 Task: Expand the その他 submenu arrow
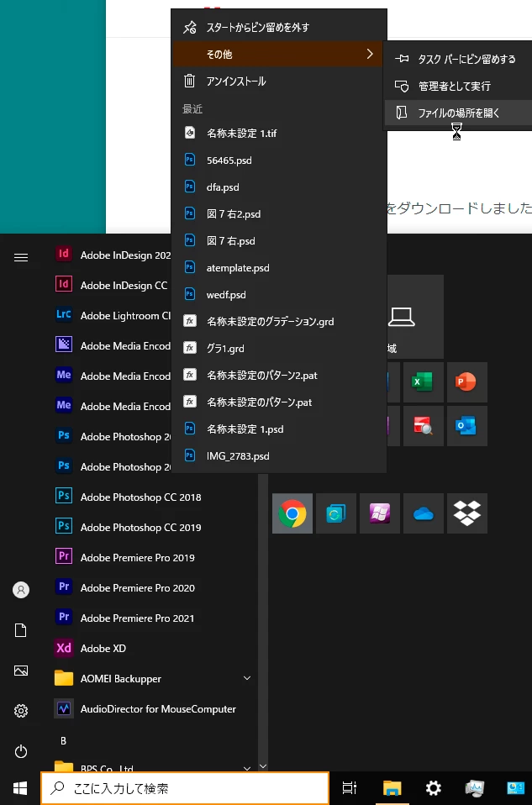click(370, 54)
